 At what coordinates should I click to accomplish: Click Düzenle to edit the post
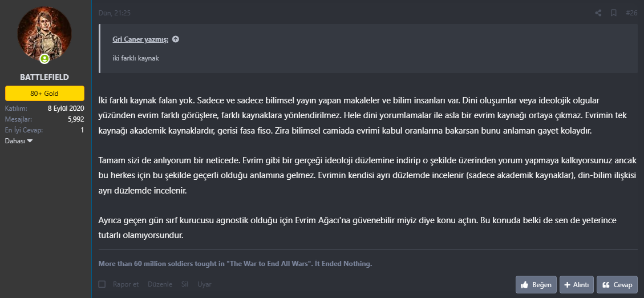[x=160, y=284]
